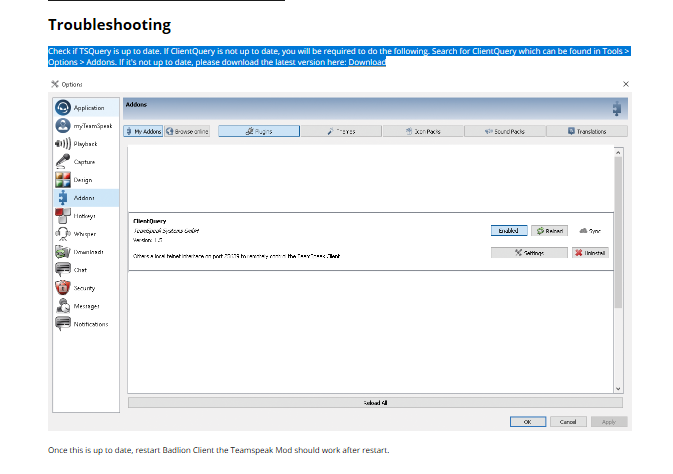
Task: Open Application settings in sidebar
Action: pos(86,108)
